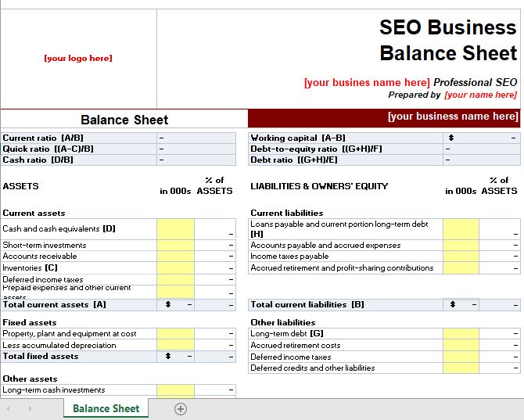Click yellow input for Accrued retirement costs

(x=461, y=345)
